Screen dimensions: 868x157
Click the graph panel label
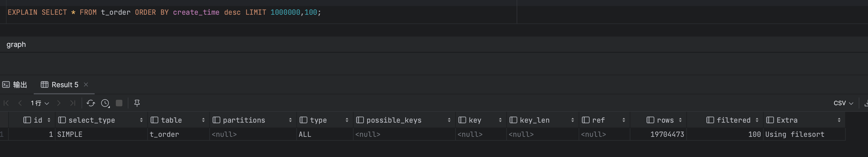[x=16, y=45]
